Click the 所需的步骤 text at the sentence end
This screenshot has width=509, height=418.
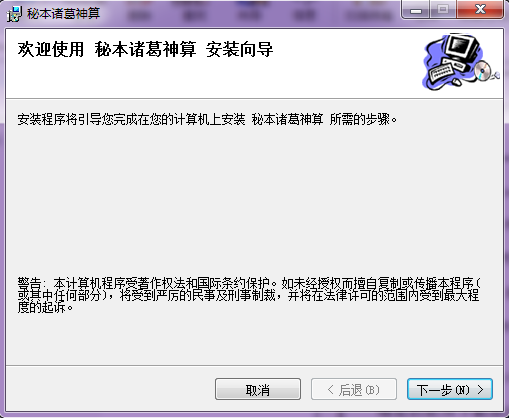(360, 119)
